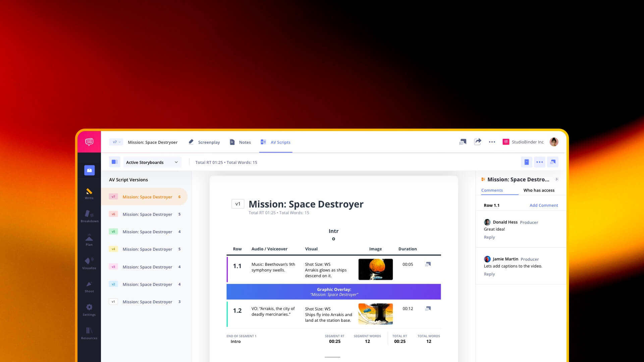644x362 pixels.
Task: Open the Active Storyboards dropdown
Action: tap(151, 162)
